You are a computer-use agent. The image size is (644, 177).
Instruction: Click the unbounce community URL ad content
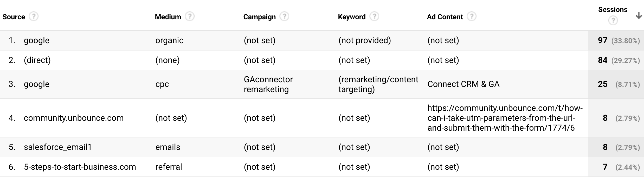coord(505,118)
